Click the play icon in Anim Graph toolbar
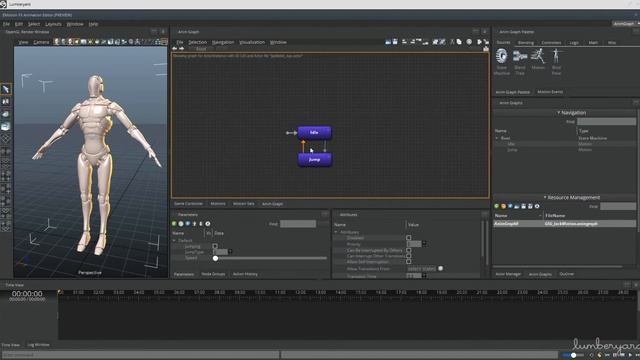The image size is (640, 360). [480, 42]
